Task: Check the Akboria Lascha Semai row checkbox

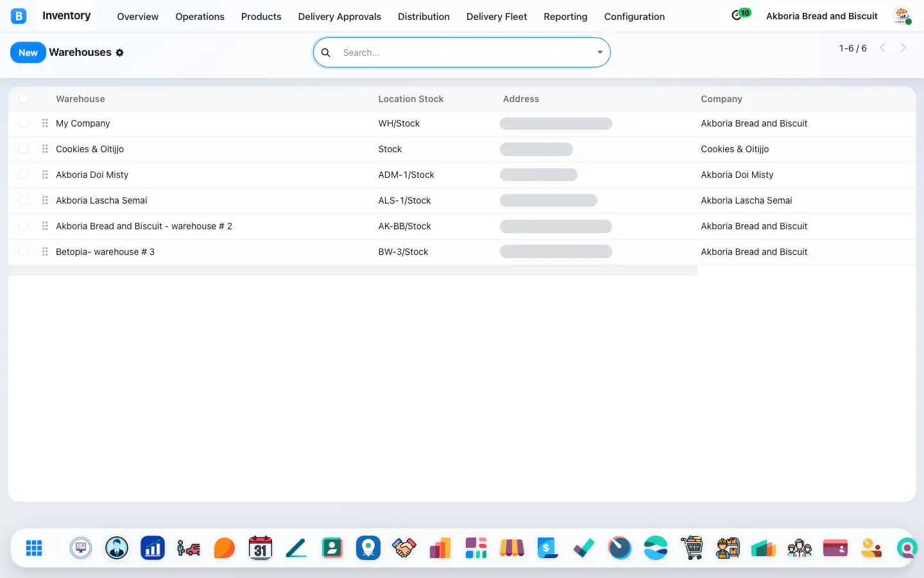Action: pos(24,200)
